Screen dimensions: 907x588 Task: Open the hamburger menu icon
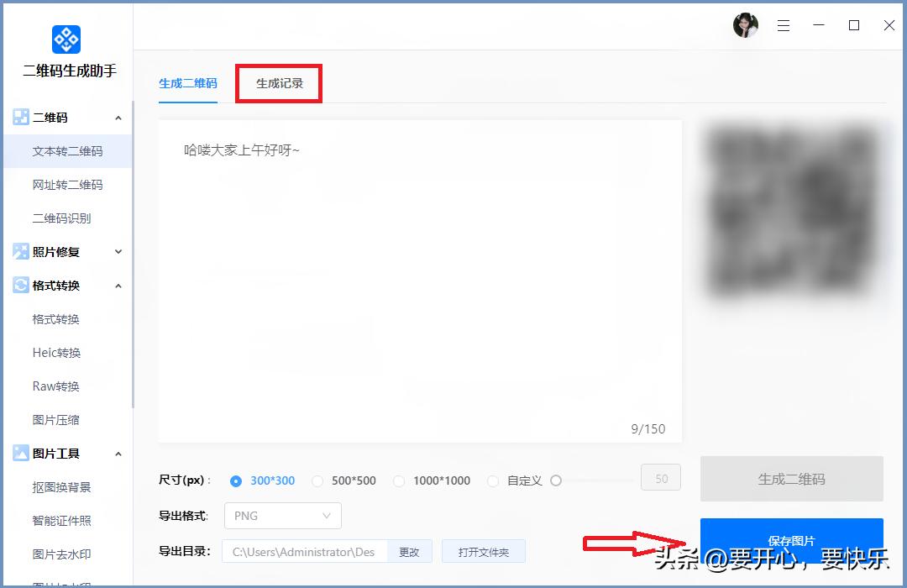point(784,25)
